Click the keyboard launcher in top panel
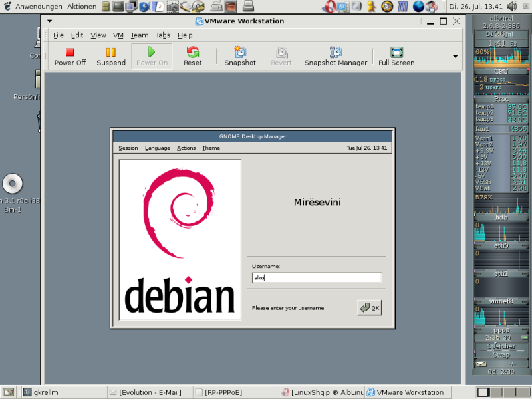 pos(216,7)
